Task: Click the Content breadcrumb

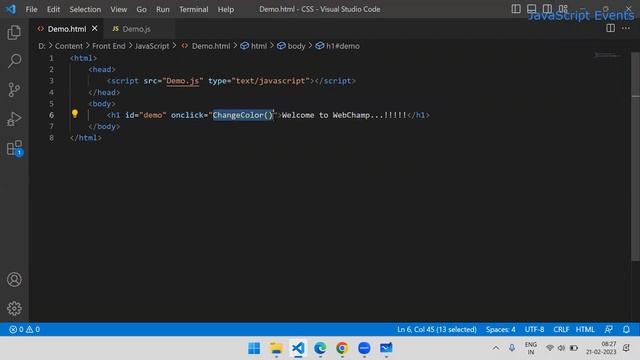Action: point(69,46)
